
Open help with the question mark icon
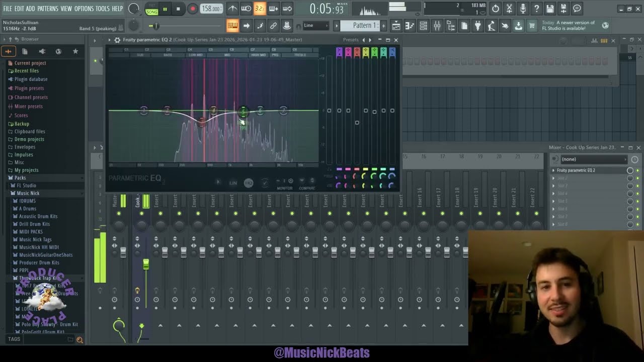536,9
